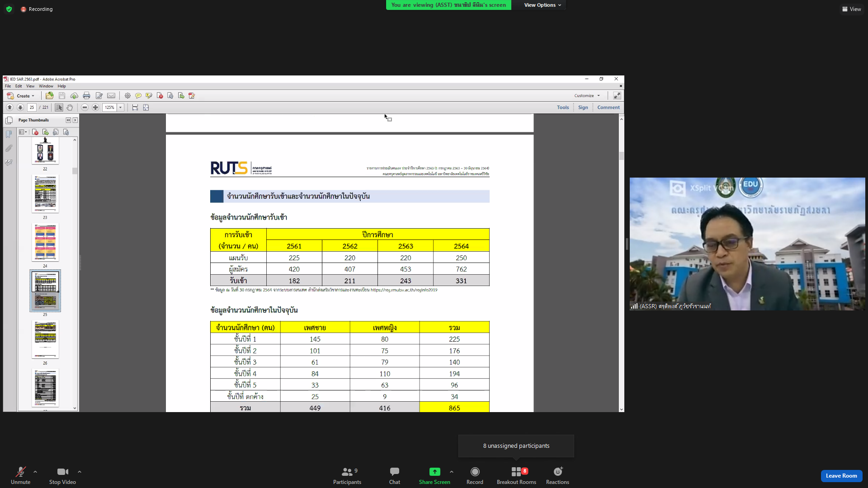Open the zoom percentage dropdown arrow
The height and width of the screenshot is (488, 868).
(121, 108)
